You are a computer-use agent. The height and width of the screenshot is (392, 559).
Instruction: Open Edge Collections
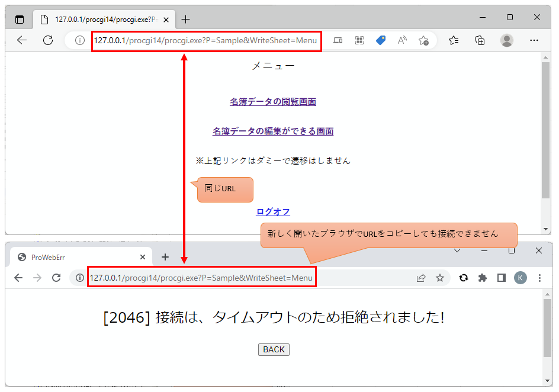480,40
